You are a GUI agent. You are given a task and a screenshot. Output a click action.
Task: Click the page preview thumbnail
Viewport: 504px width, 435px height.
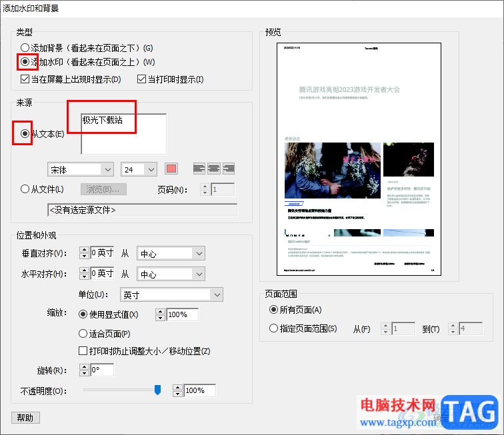tap(359, 159)
